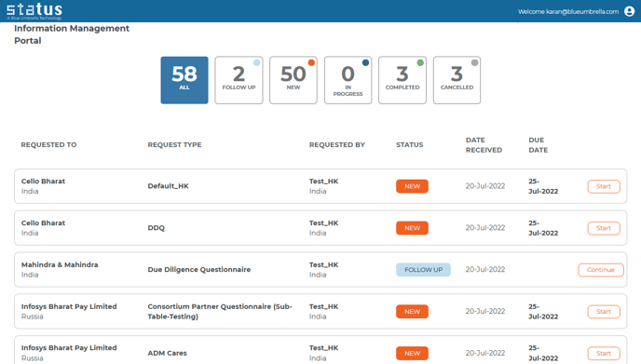Click the Status logo
Screen dimensions: 641x364
[x=34, y=11]
